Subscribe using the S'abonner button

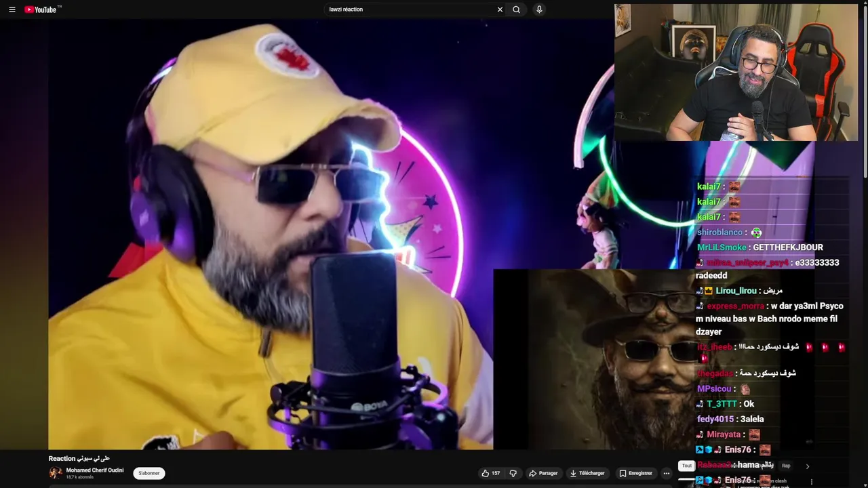point(149,473)
